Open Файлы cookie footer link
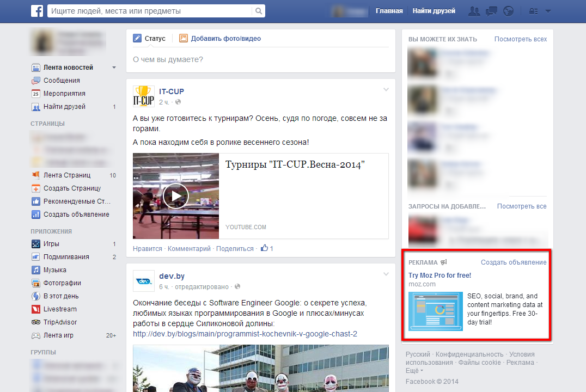 [479, 363]
